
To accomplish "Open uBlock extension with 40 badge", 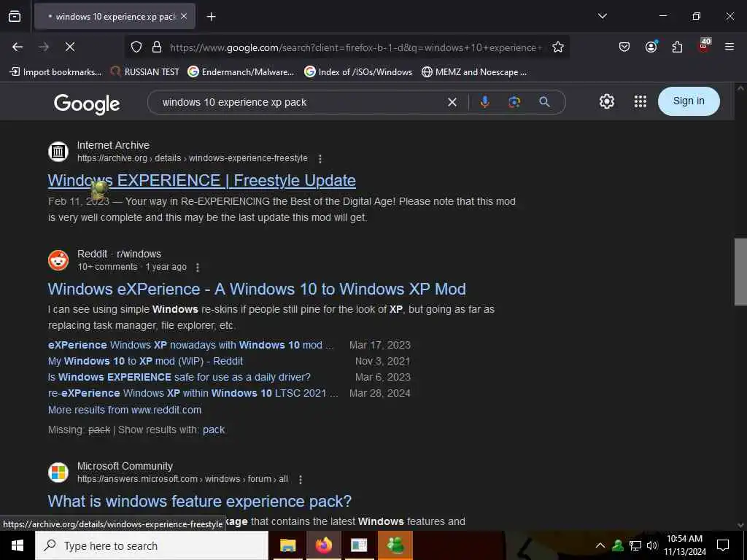I will tap(704, 46).
